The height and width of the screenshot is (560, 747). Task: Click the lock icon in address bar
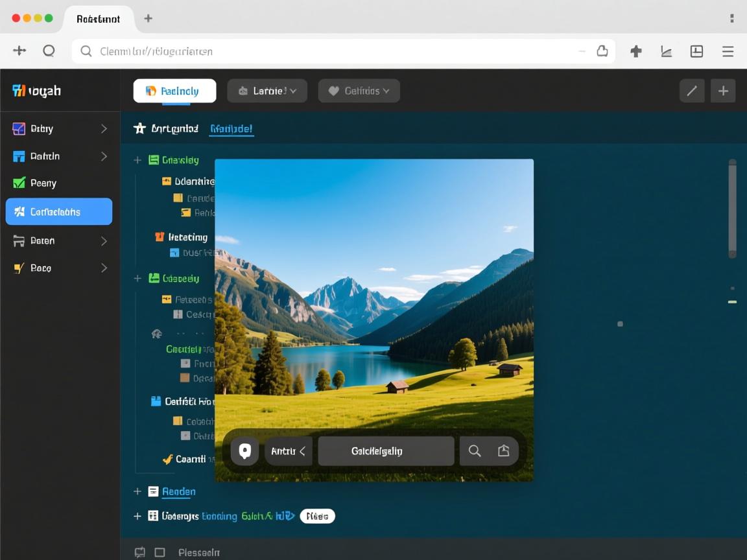(x=602, y=51)
